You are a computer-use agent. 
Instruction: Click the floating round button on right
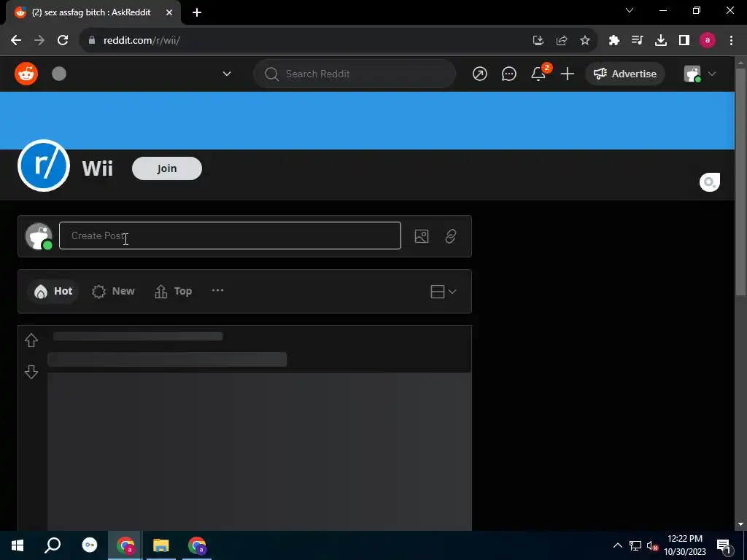[x=710, y=182]
